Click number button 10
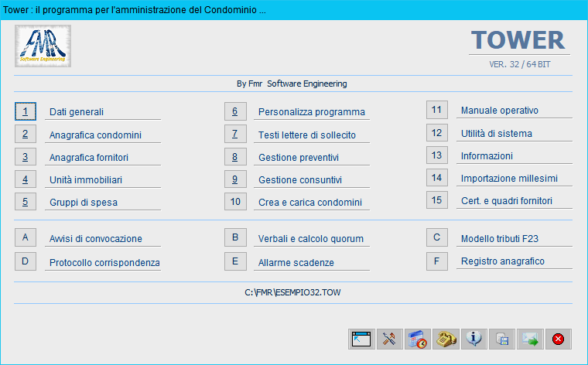The image size is (588, 365). tap(235, 202)
